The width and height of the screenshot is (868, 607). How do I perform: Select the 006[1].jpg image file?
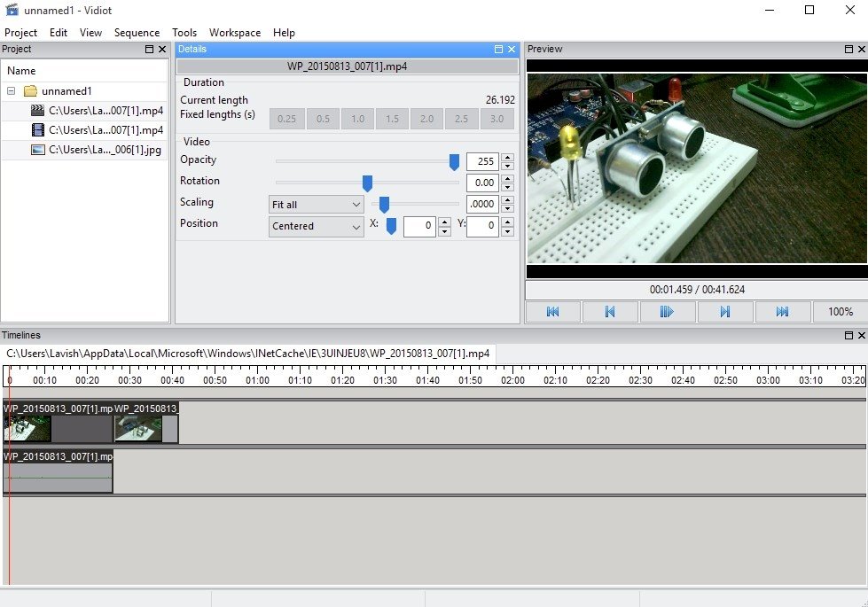coord(97,150)
